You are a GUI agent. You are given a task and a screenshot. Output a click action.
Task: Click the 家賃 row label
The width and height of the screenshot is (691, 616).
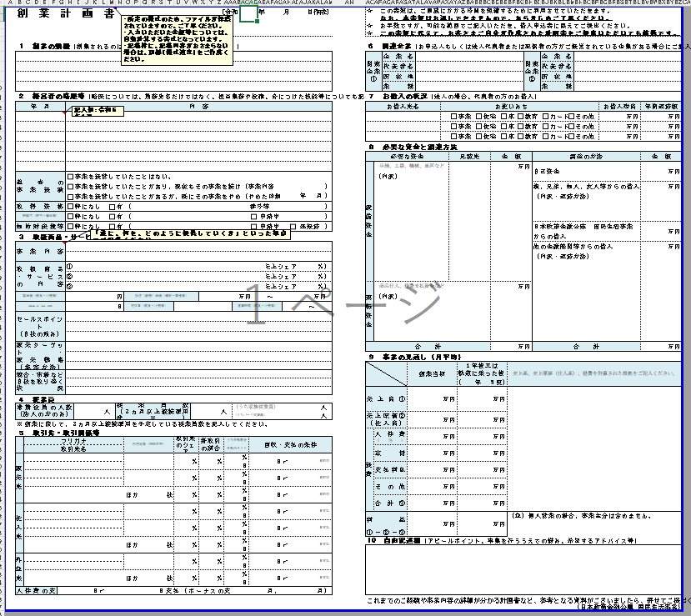(390, 453)
